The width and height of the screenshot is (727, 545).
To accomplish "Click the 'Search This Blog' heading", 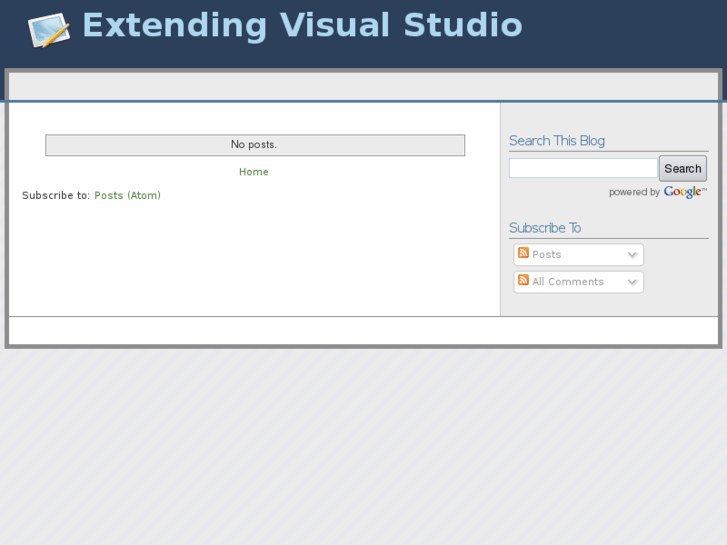I will click(557, 141).
